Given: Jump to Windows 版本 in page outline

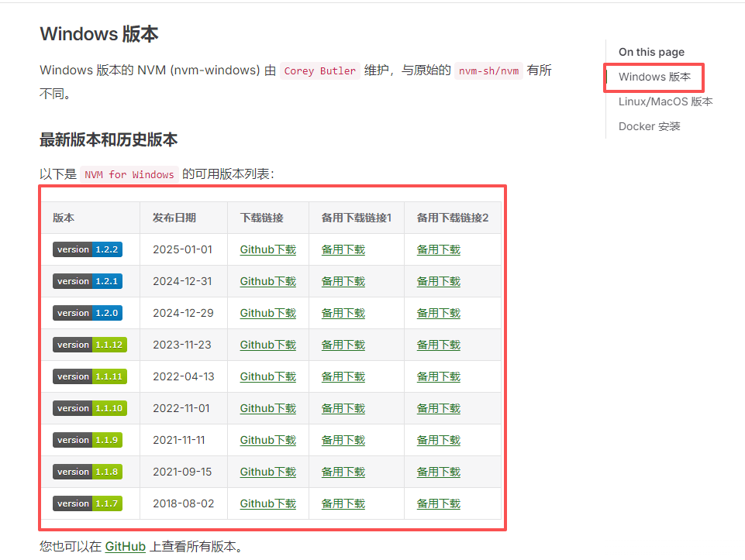Looking at the screenshot, I should tap(654, 77).
